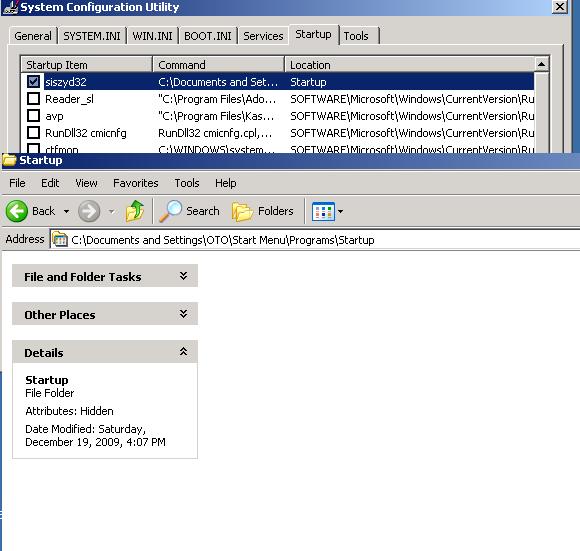
Task: Click the grey Forward arrow icon
Action: pyautogui.click(x=89, y=211)
